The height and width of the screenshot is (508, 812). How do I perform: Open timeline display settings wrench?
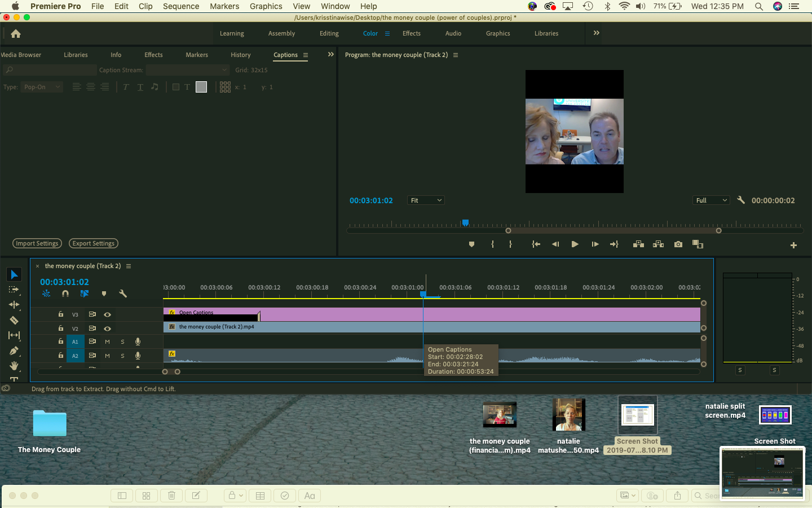123,294
